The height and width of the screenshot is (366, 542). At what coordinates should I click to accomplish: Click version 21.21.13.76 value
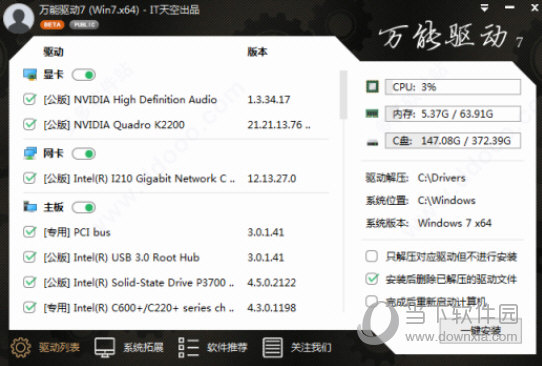click(279, 124)
